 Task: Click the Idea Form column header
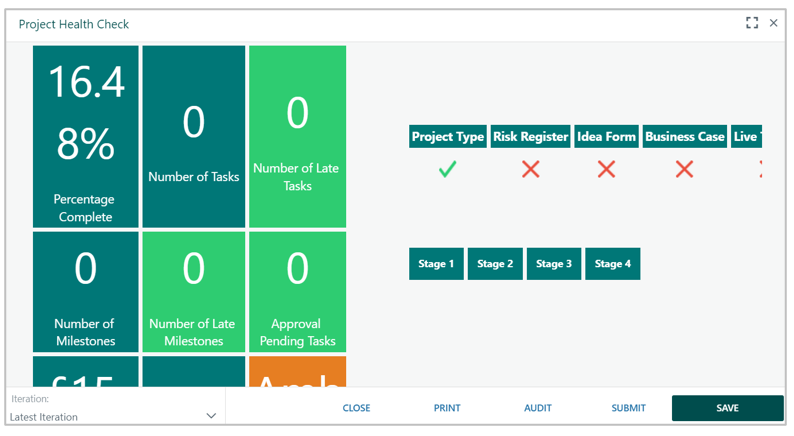[x=606, y=137]
